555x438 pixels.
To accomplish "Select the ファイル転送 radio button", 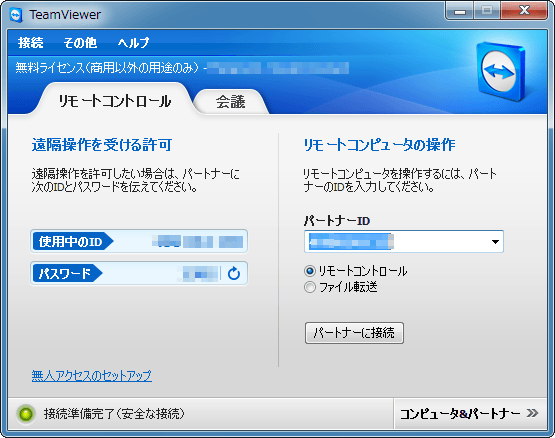I will click(x=310, y=287).
